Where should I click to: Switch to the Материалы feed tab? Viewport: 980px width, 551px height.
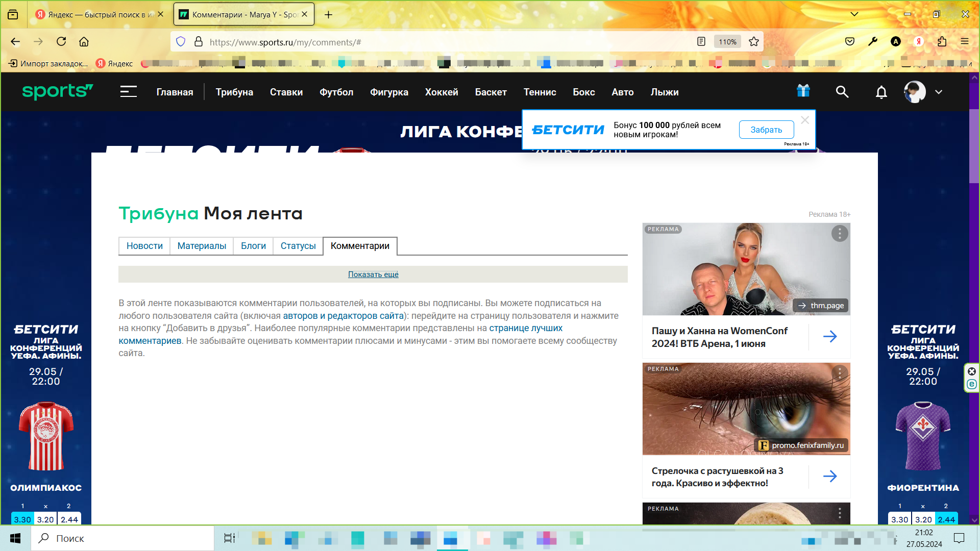coord(202,246)
